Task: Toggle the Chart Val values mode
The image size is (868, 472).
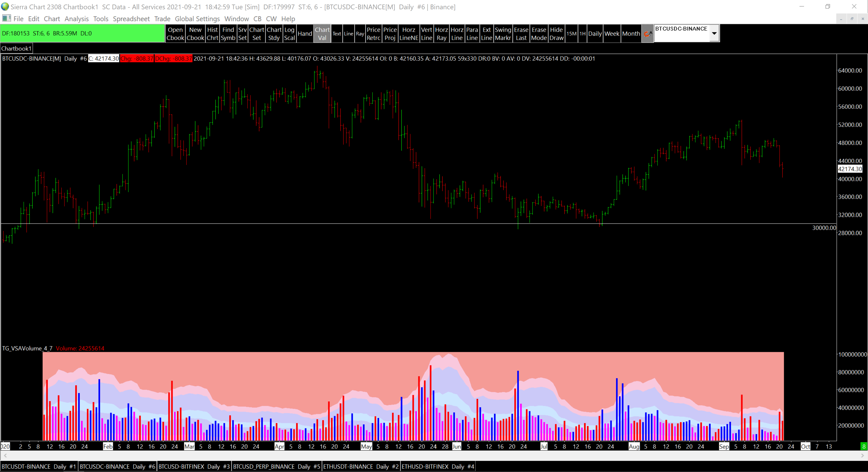Action: pos(322,33)
